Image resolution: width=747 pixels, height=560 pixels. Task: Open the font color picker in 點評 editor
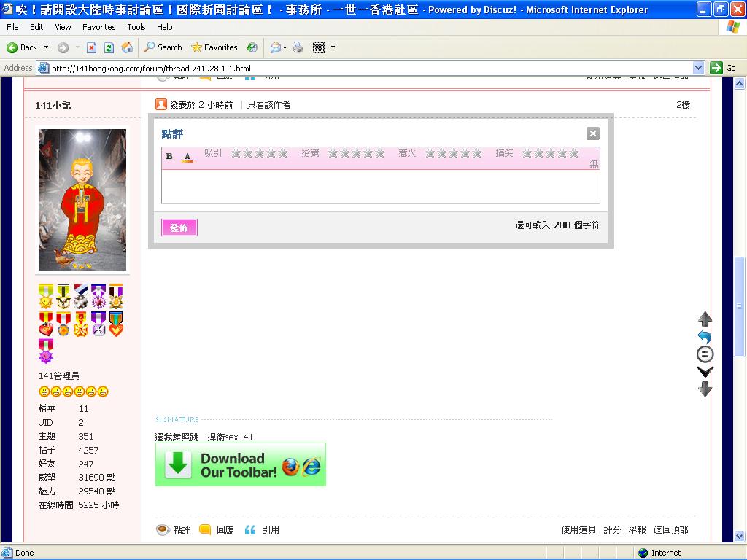(x=187, y=156)
